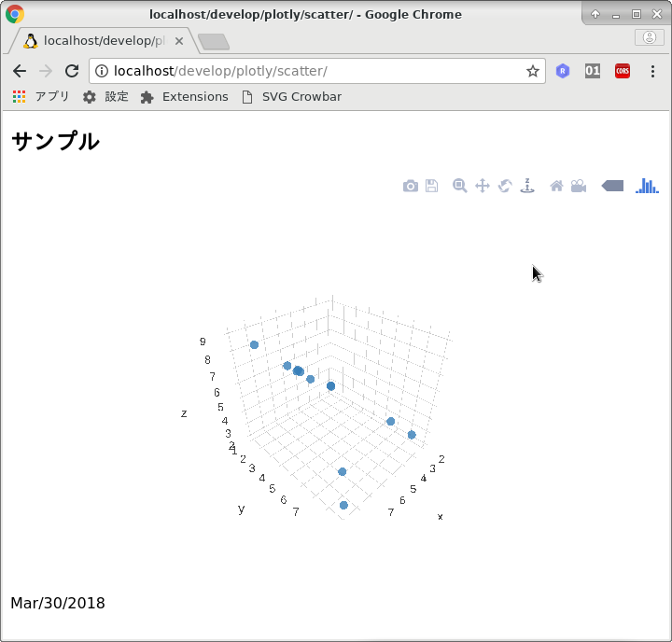
Task: Reset camera to last save icon
Action: (579, 186)
